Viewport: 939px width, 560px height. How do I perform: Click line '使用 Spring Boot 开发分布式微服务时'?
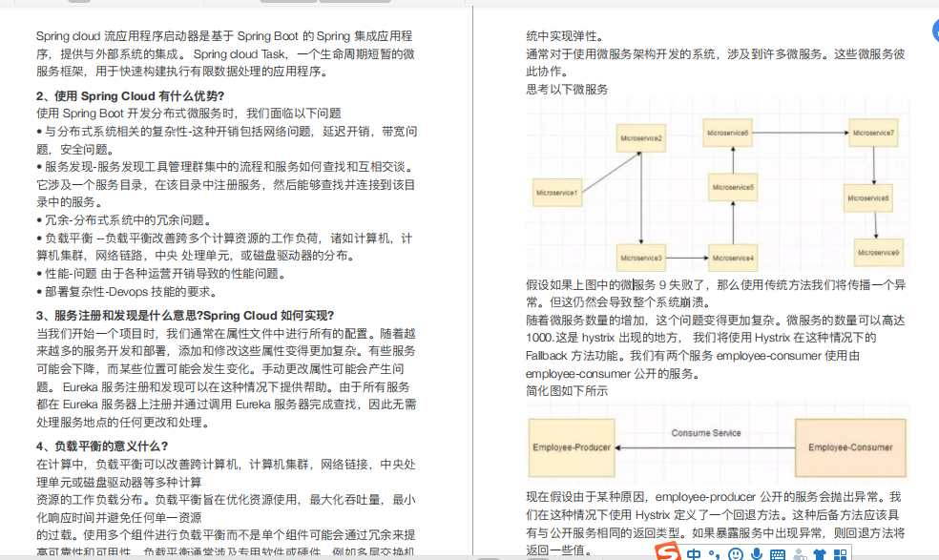pyautogui.click(x=189, y=114)
